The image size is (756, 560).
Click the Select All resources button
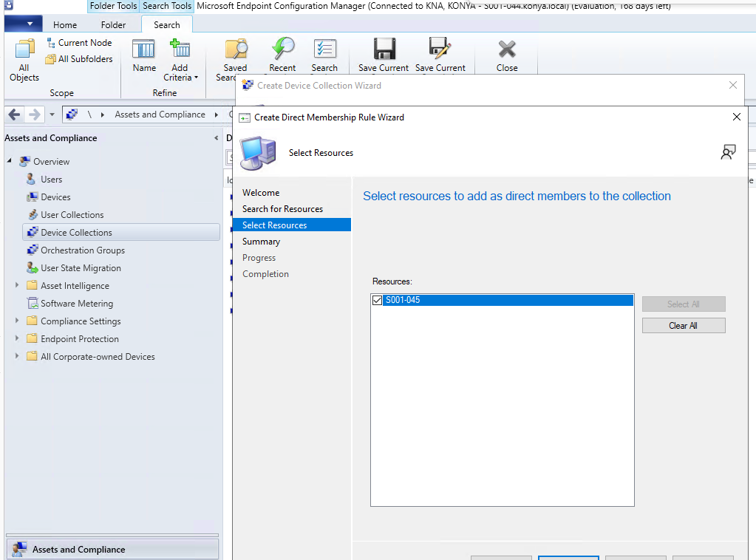684,304
